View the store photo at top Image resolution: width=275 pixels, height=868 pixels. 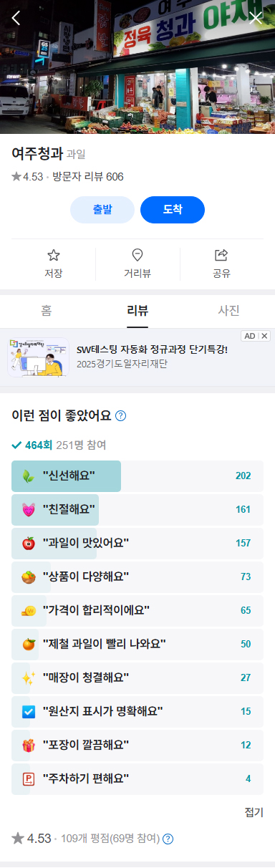point(137,67)
